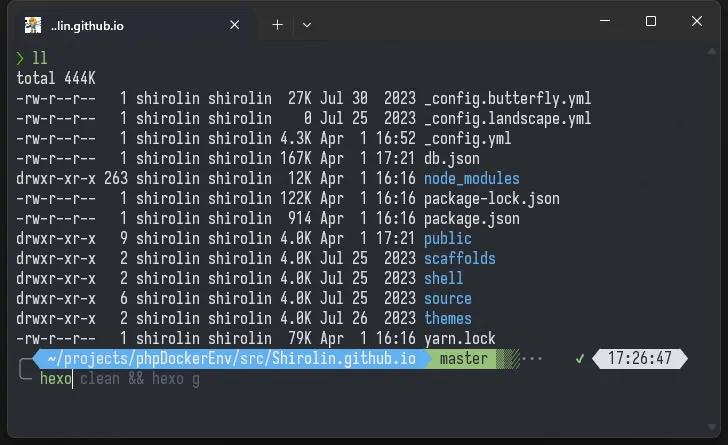Place cursor on the typed hexo command
Viewport: 728px width, 445px height.
(x=56, y=379)
